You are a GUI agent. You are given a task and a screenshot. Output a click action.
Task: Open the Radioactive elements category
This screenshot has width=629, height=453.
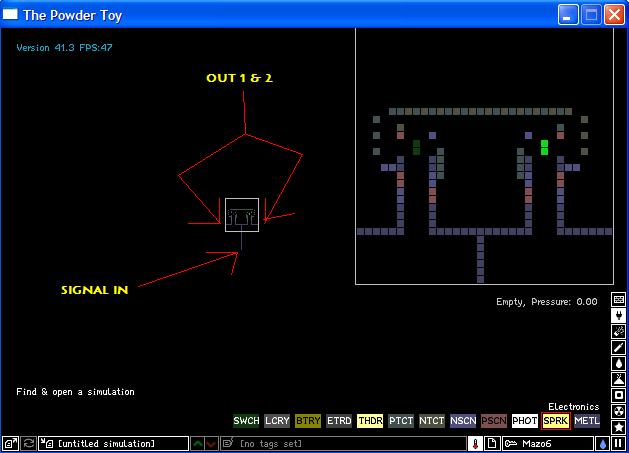pyautogui.click(x=620, y=411)
